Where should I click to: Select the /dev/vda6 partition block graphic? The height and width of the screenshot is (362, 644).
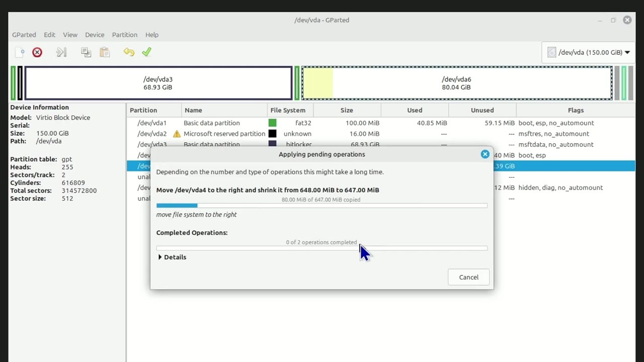coord(456,83)
